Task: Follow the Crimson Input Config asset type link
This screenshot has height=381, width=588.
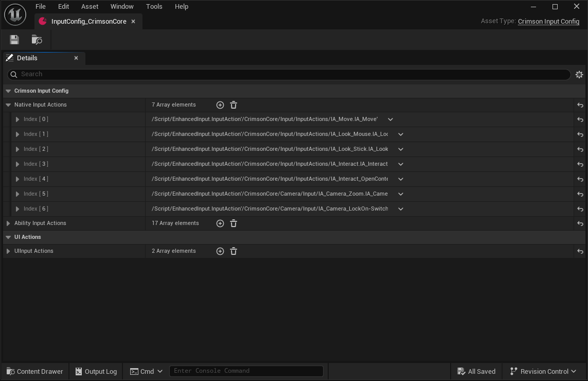Action: (548, 22)
